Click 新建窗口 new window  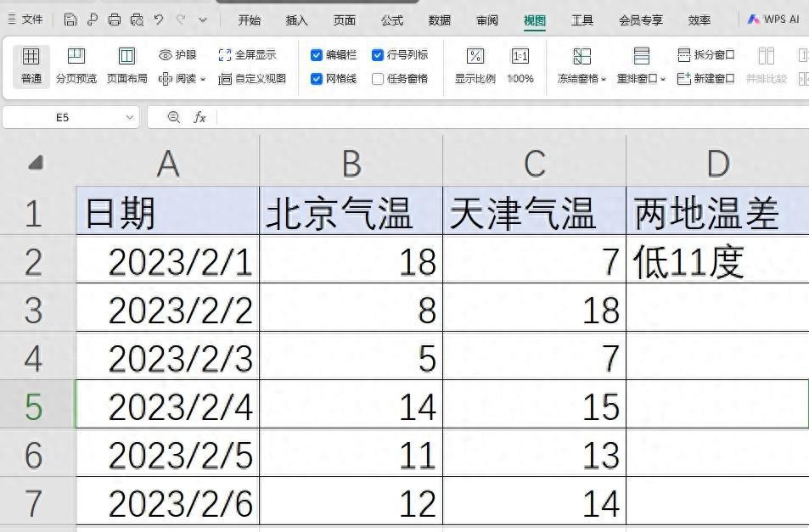coord(705,79)
